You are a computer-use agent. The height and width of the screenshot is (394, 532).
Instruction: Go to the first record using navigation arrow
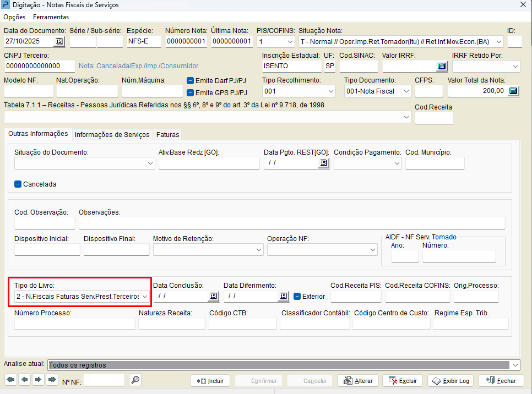point(10,380)
